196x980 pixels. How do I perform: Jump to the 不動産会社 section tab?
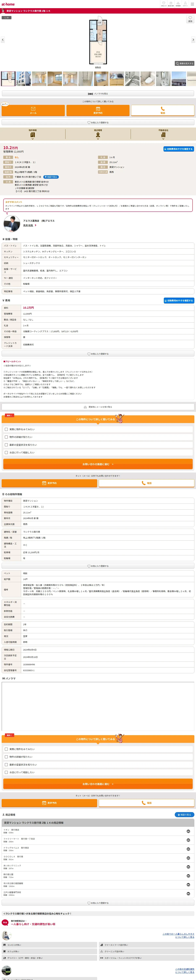point(163,134)
